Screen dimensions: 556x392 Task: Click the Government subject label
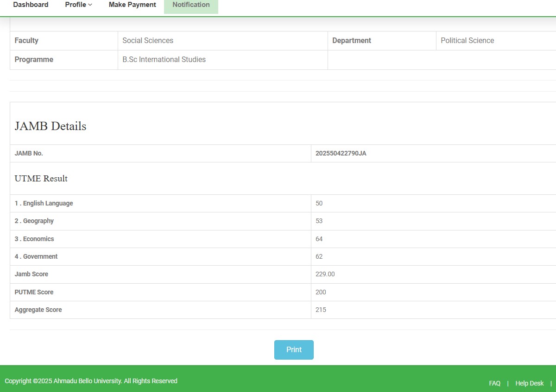click(36, 256)
